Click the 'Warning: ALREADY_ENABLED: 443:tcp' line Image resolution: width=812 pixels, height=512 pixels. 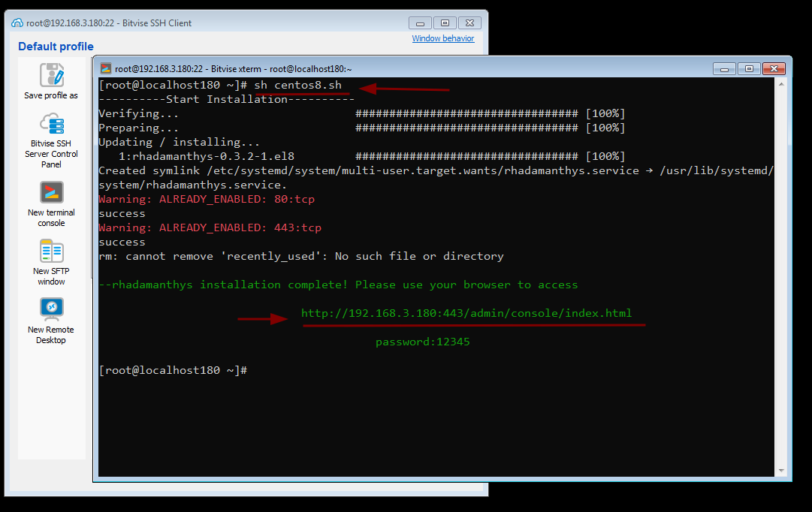210,227
